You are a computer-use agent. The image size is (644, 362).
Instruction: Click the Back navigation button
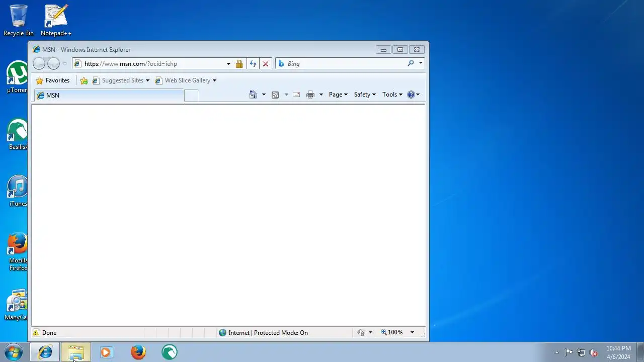39,64
